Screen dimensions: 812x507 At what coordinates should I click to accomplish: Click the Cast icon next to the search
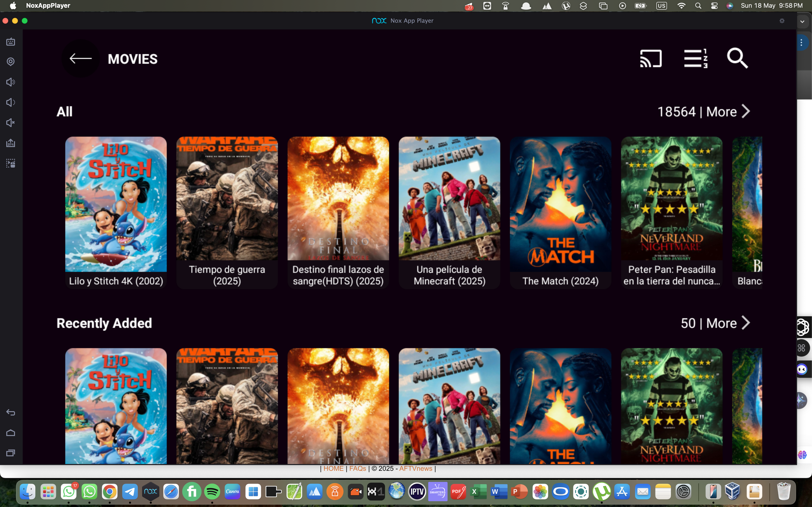[x=651, y=58]
